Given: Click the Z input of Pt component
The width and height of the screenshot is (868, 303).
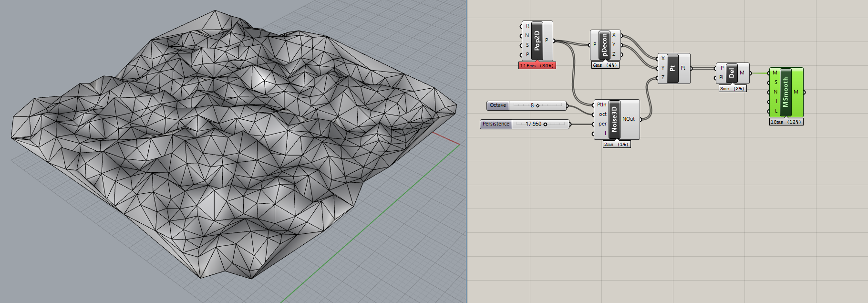Looking at the screenshot, I should [x=662, y=78].
